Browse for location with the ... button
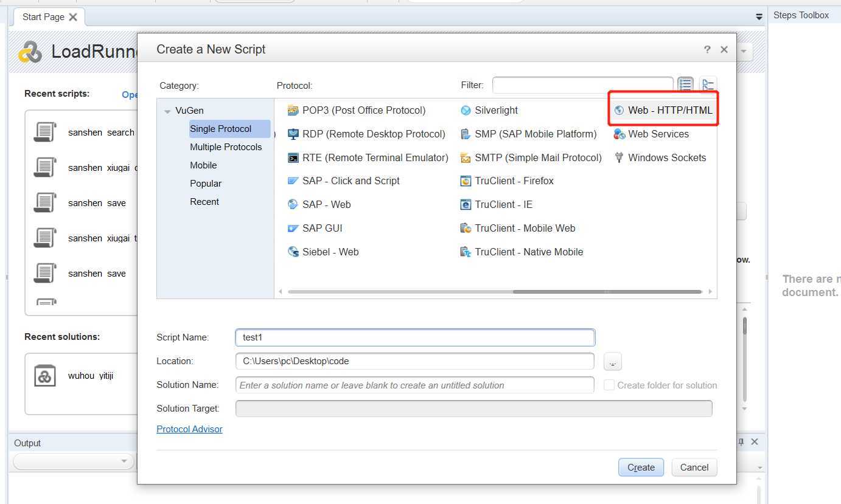The width and height of the screenshot is (841, 504). point(613,361)
